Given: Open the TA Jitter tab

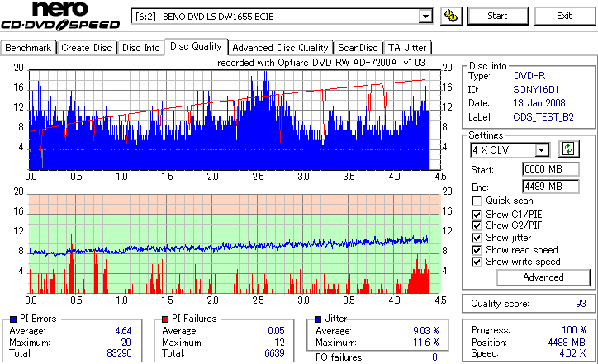Looking at the screenshot, I should pyautogui.click(x=407, y=48).
